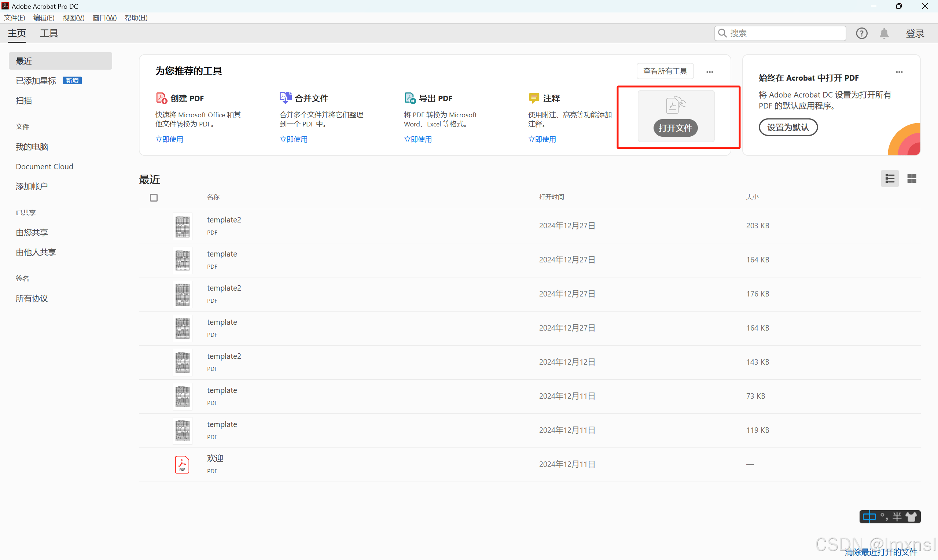Click the template2 file sized 176 KB
This screenshot has height=560, width=938.
click(529, 294)
